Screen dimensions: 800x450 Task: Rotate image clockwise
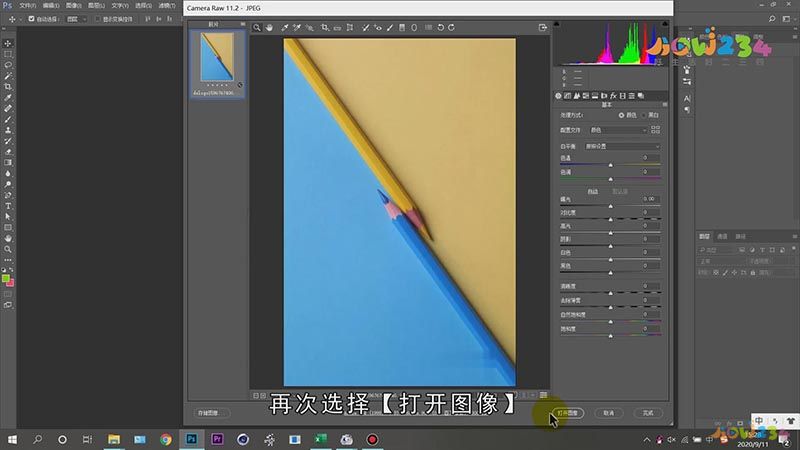[x=452, y=28]
